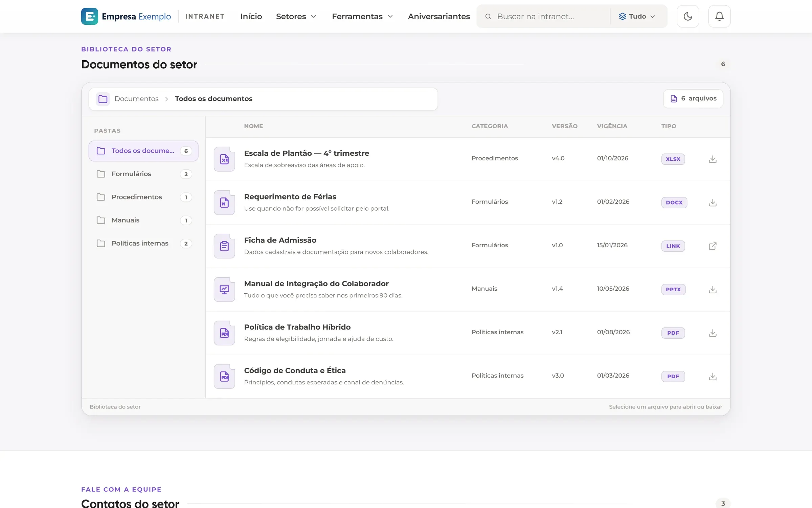812x508 pixels.
Task: Click PDF icon for Código de Conduta
Action: point(224,376)
